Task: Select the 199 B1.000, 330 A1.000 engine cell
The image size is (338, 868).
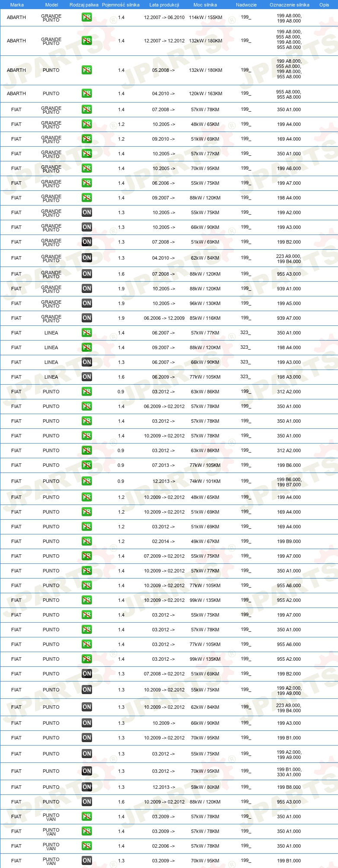Action: pyautogui.click(x=289, y=772)
